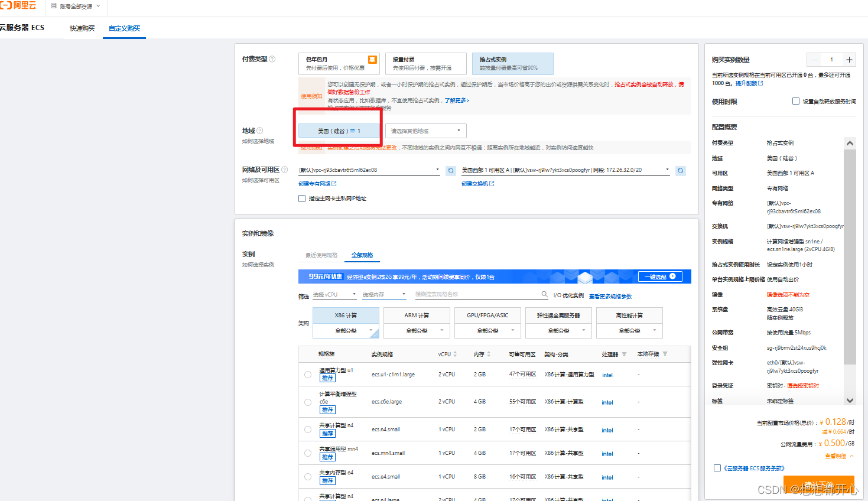Viewport: 868px width, 501px height.
Task: Expand the VPC selection dropdown
Action: pos(369,170)
